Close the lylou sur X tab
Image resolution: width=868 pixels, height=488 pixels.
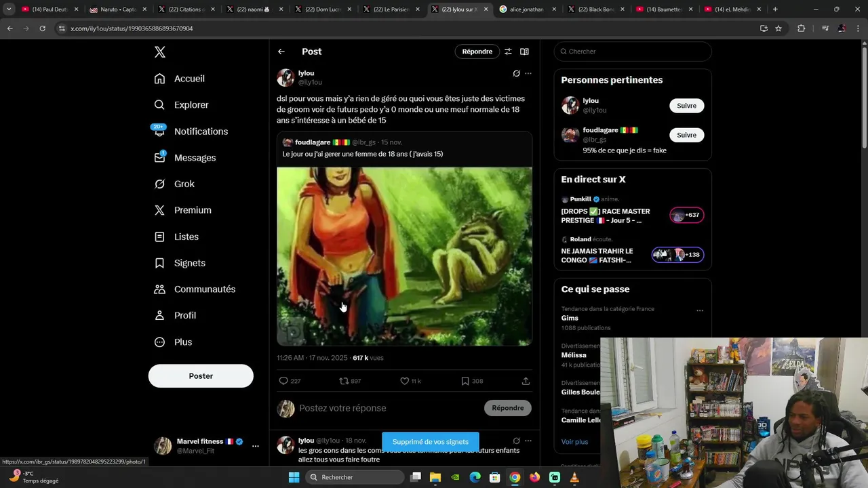[x=486, y=9]
